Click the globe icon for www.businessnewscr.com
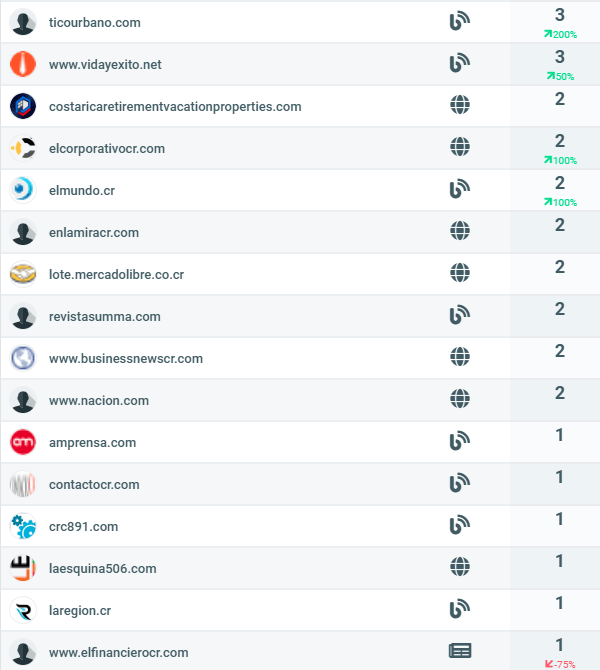 [460, 356]
